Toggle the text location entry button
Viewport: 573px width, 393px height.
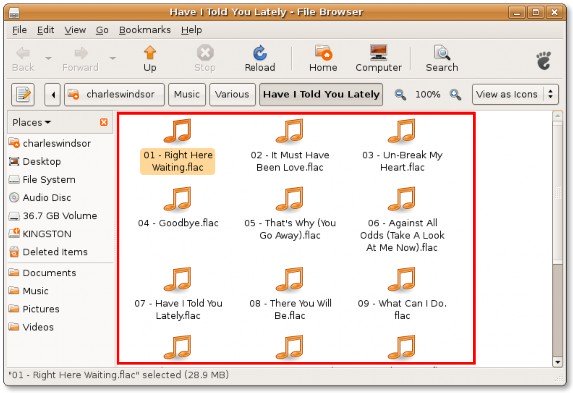[23, 95]
